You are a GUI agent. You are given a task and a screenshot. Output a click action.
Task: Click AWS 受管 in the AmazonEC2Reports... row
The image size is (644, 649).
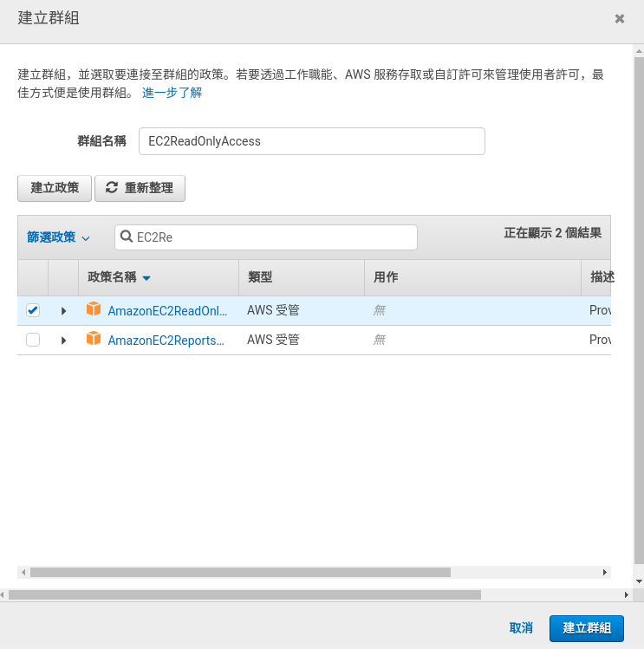pyautogui.click(x=273, y=340)
